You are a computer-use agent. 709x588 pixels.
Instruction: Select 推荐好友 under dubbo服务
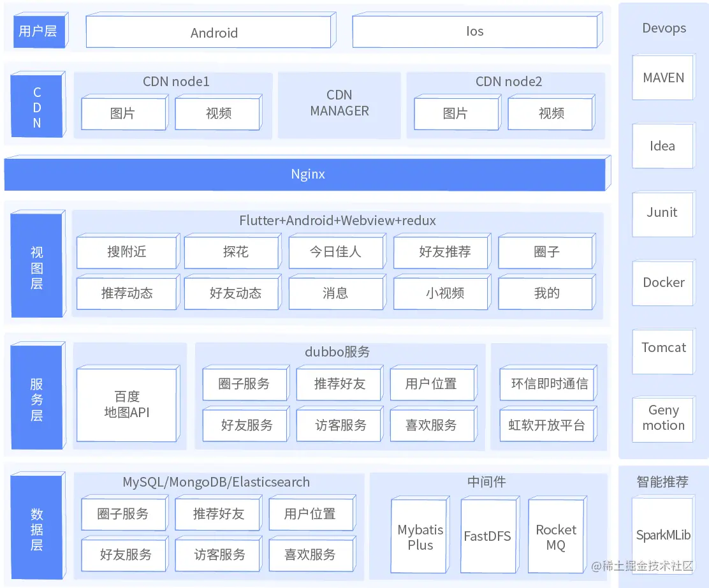340,383
